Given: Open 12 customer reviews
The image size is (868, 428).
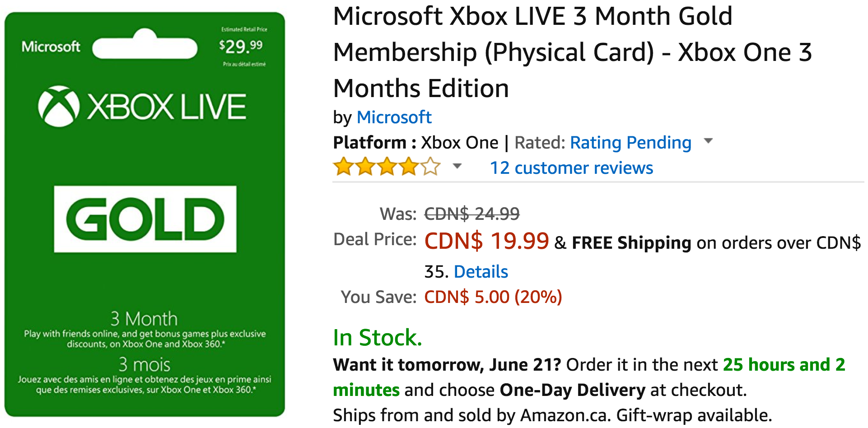Looking at the screenshot, I should pyautogui.click(x=571, y=168).
